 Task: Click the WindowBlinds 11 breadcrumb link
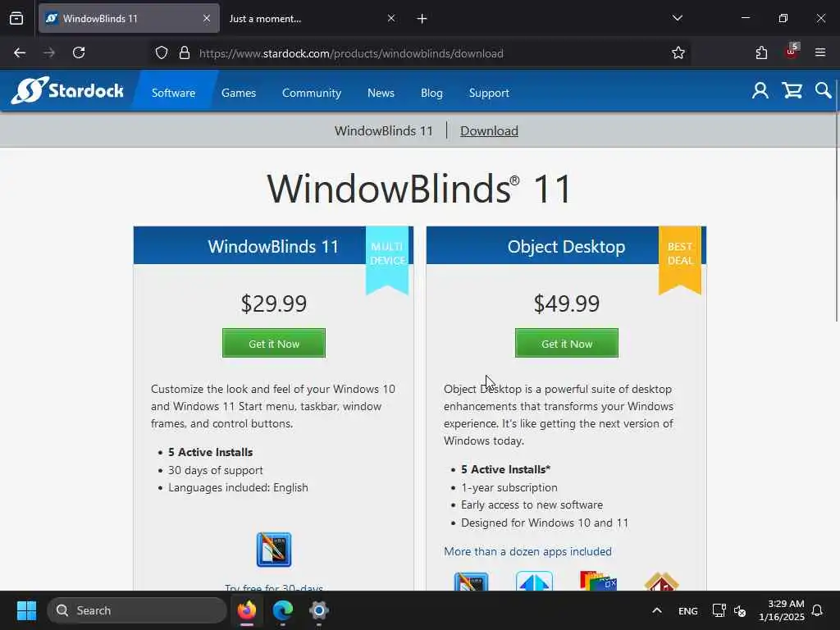[384, 130]
